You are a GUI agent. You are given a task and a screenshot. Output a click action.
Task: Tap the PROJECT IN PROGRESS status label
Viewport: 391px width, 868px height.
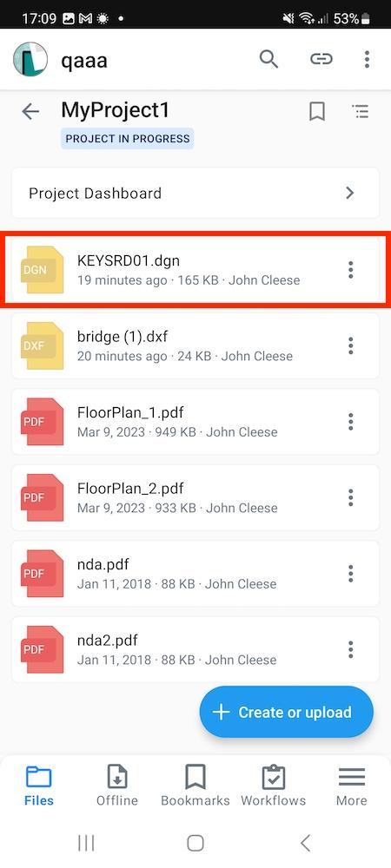pyautogui.click(x=128, y=139)
